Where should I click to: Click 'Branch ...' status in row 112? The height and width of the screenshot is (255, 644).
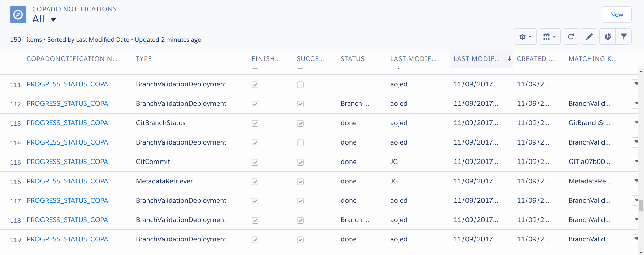[355, 103]
